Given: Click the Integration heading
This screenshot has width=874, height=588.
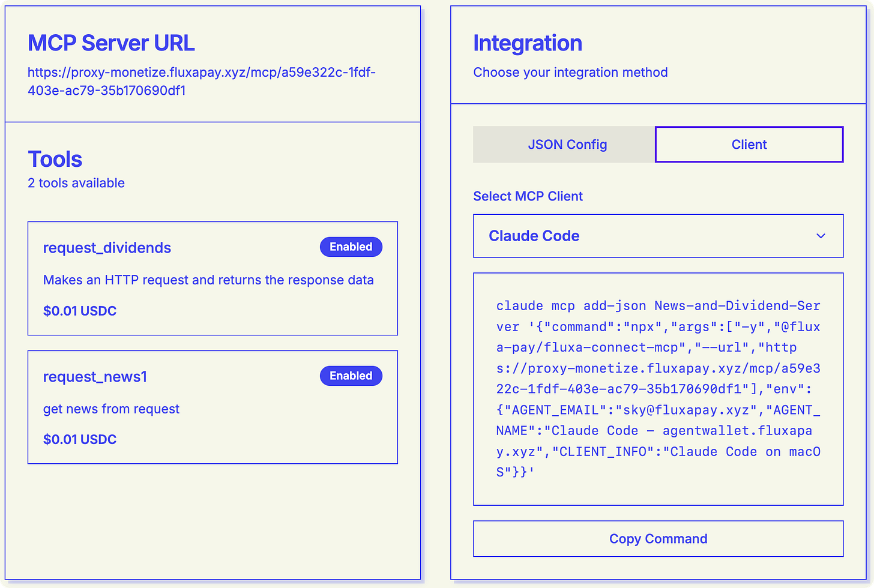Looking at the screenshot, I should click(528, 43).
